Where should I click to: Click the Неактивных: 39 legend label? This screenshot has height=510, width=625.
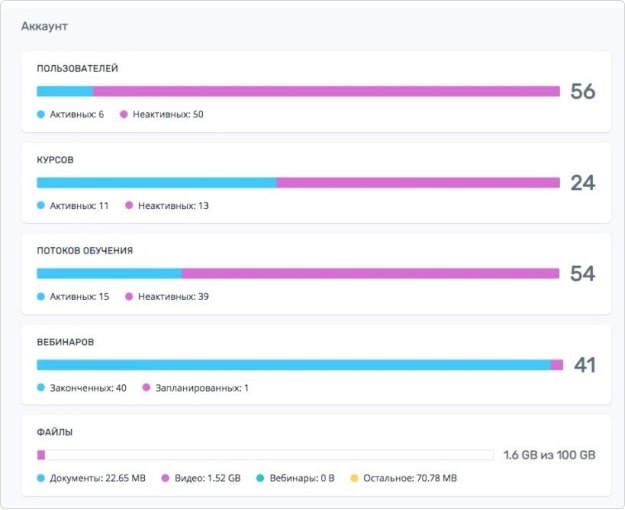click(x=173, y=297)
